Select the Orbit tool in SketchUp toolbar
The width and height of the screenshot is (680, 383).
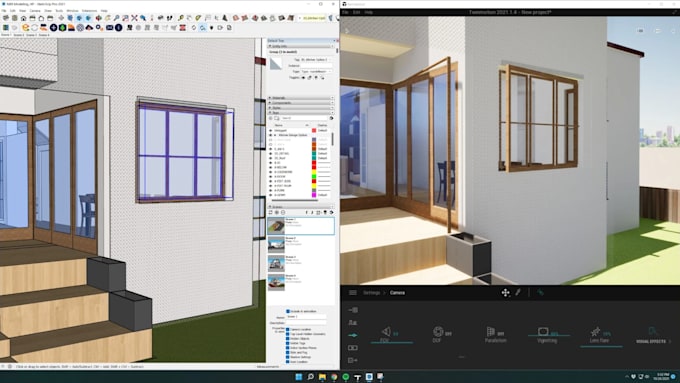99,18
